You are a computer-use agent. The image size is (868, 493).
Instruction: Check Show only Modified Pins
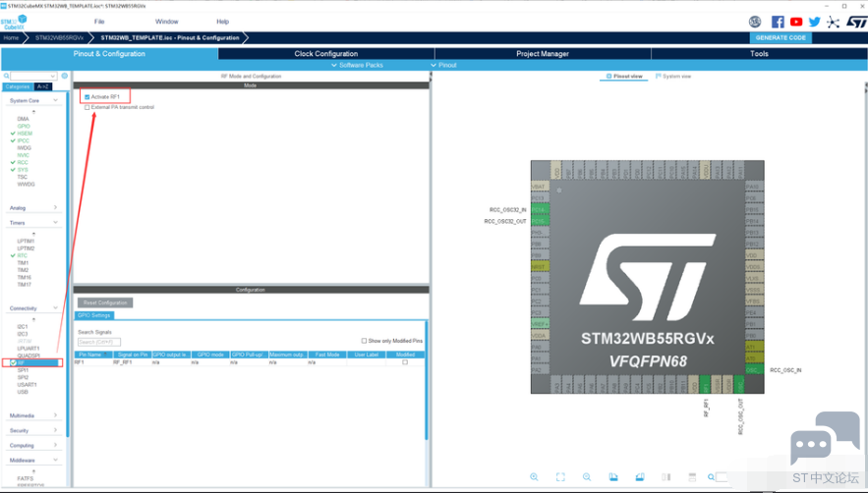(364, 341)
